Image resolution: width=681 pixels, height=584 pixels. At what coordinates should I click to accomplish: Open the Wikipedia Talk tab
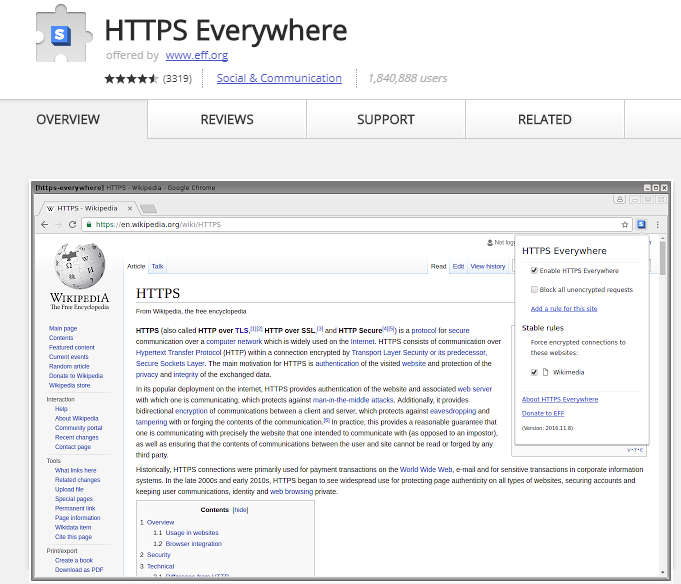[x=157, y=266]
